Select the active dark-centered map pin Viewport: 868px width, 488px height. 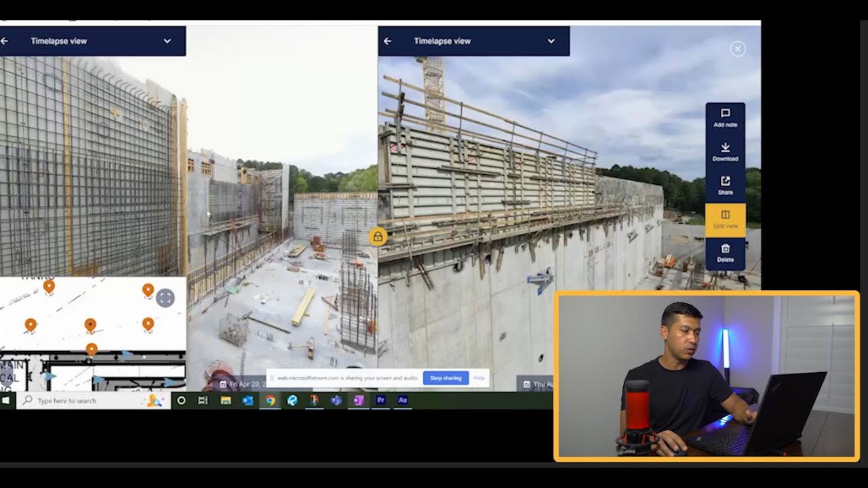pos(90,326)
